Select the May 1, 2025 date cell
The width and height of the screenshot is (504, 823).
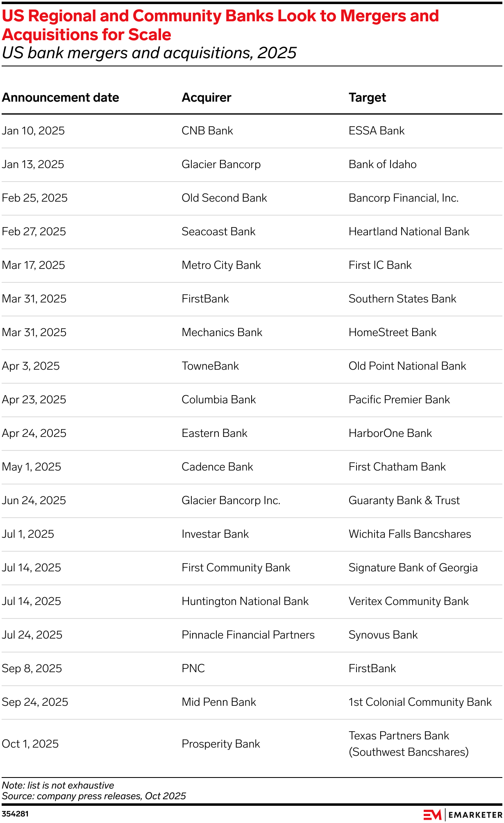tap(32, 467)
